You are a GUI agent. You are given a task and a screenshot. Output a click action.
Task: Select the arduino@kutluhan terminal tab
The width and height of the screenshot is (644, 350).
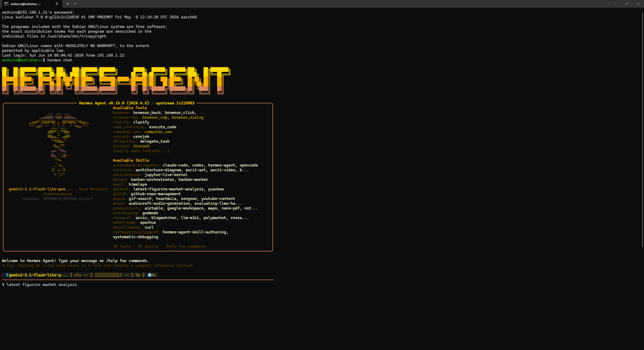(x=31, y=4)
